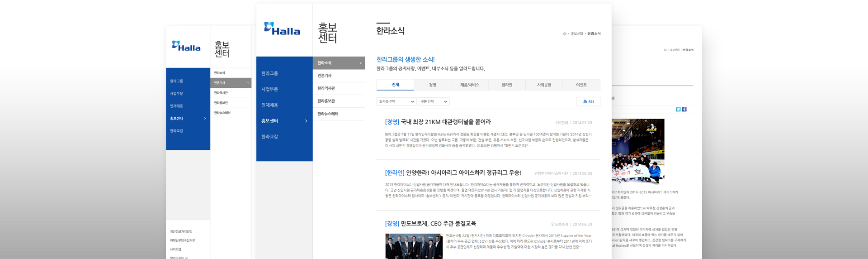Toggle the arrow on 언론기사 in the left window
This screenshot has height=259, width=868.
[248, 83]
